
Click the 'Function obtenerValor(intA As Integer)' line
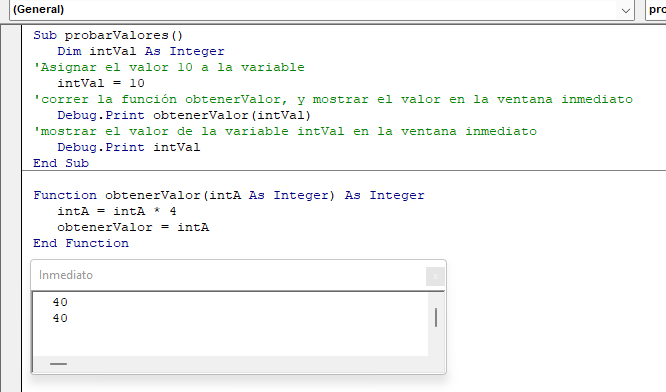[229, 195]
